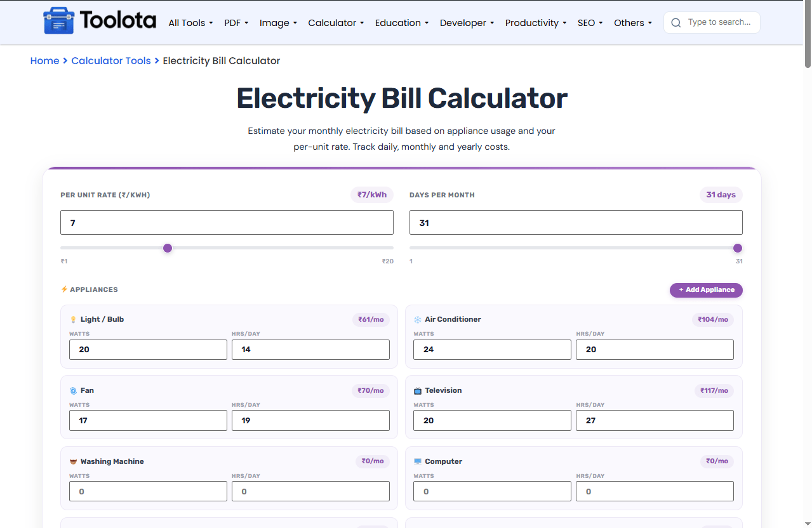Edit Light / Bulb watts field
812x528 pixels.
pyautogui.click(x=148, y=350)
